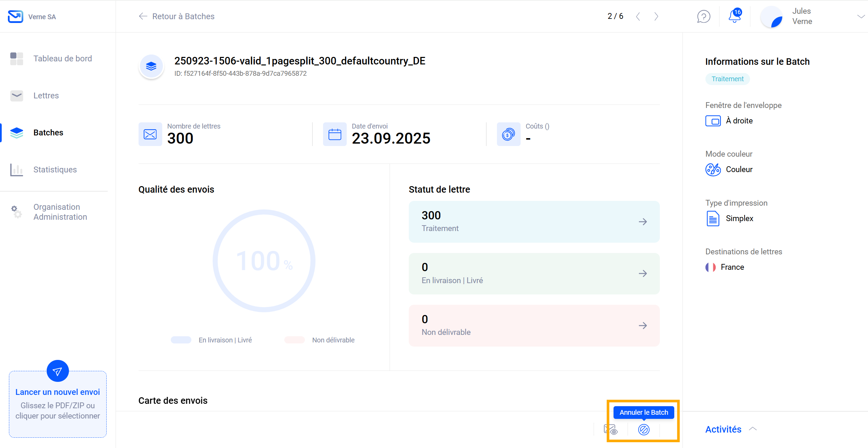868x448 pixels.
Task: Open Tableau de bord in sidebar
Action: 62,59
